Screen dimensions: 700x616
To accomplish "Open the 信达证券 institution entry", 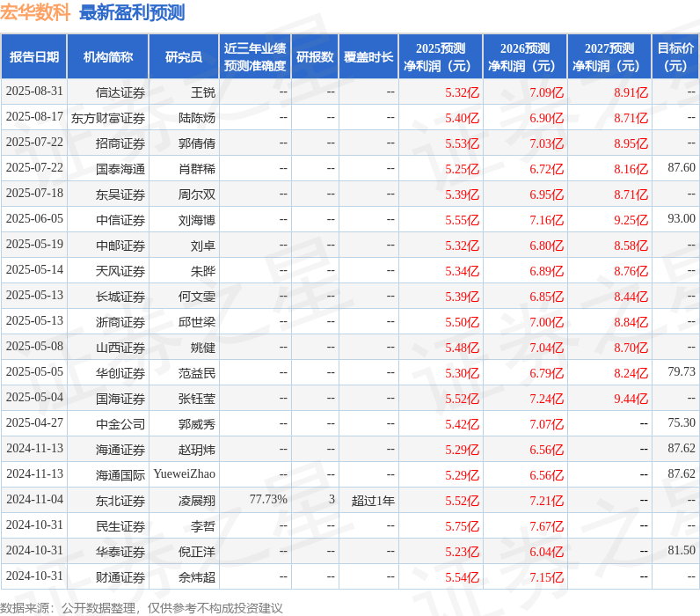I will [120, 92].
